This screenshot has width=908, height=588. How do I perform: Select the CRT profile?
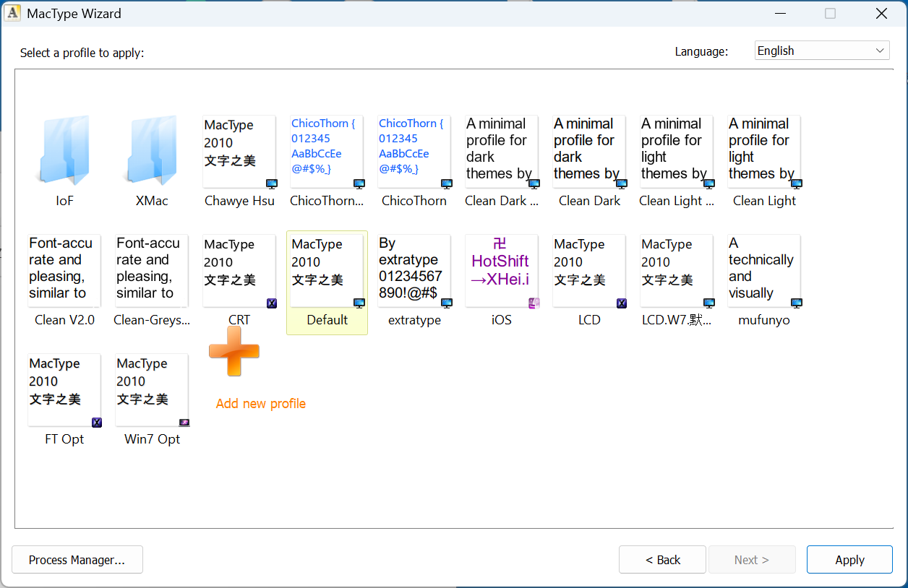239,272
